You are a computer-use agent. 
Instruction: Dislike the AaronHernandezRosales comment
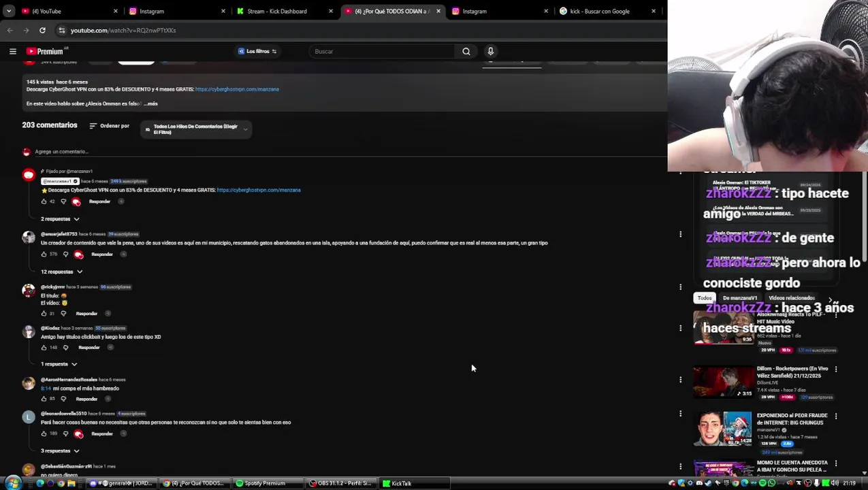(x=63, y=399)
